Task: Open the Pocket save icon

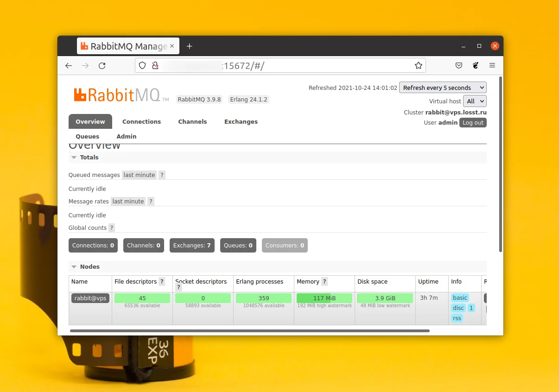Action: point(459,66)
